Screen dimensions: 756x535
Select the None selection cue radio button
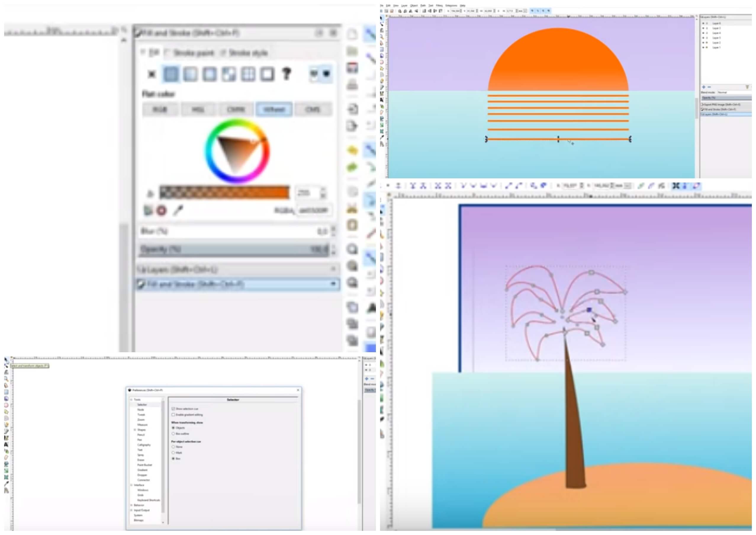(x=173, y=447)
